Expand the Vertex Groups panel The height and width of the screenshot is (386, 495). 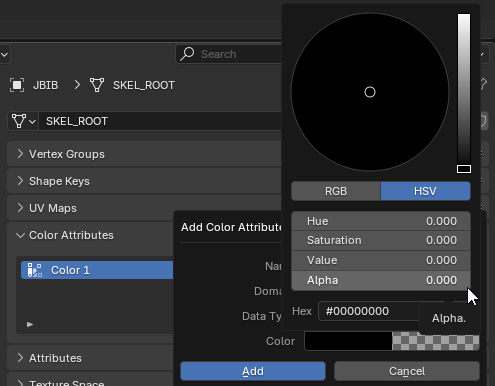(x=20, y=154)
